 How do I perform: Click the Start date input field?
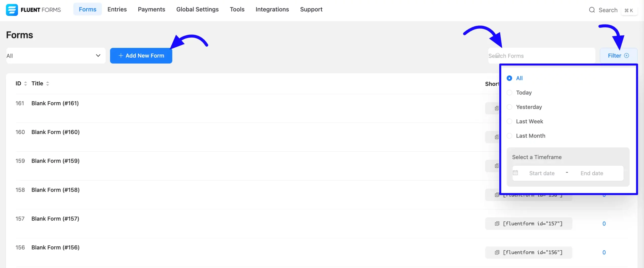tap(542, 173)
